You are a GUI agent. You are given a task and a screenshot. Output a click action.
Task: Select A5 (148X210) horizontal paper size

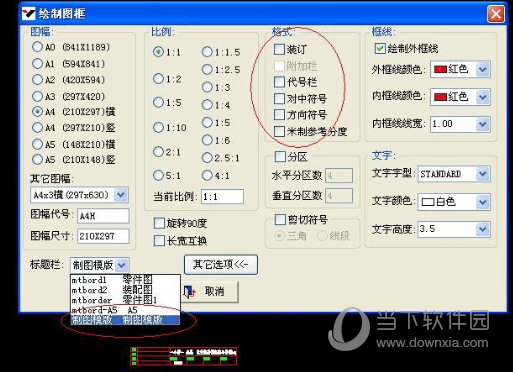[x=37, y=144]
